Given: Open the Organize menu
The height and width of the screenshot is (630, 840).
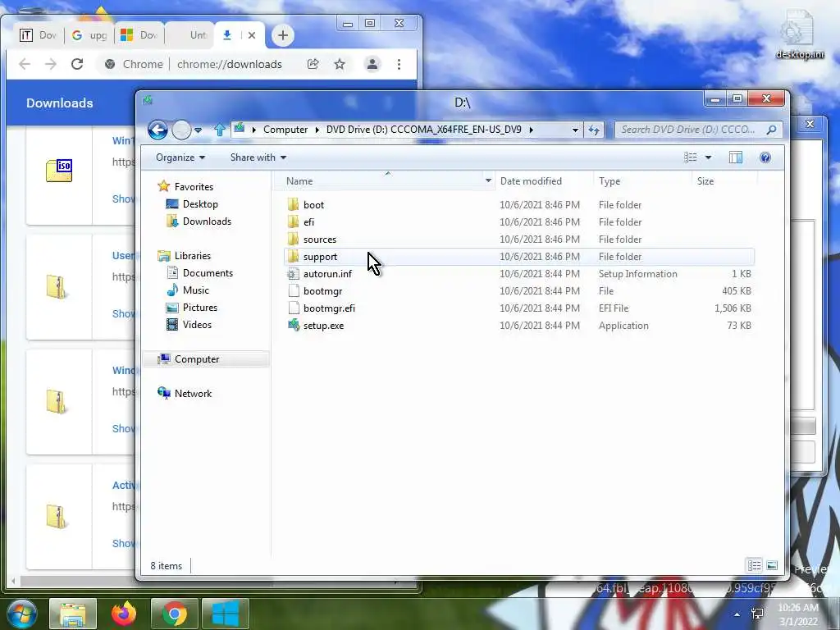Looking at the screenshot, I should pos(180,157).
